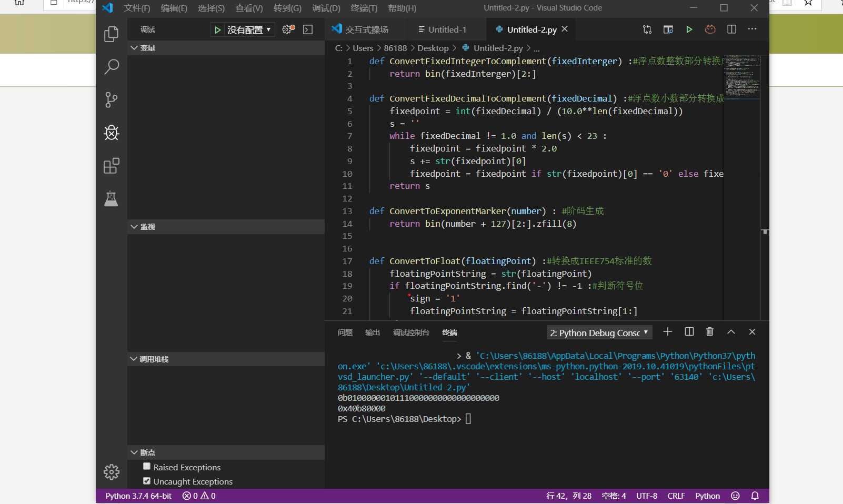Change Python language mode in status bar
This screenshot has height=504, width=843.
(707, 496)
